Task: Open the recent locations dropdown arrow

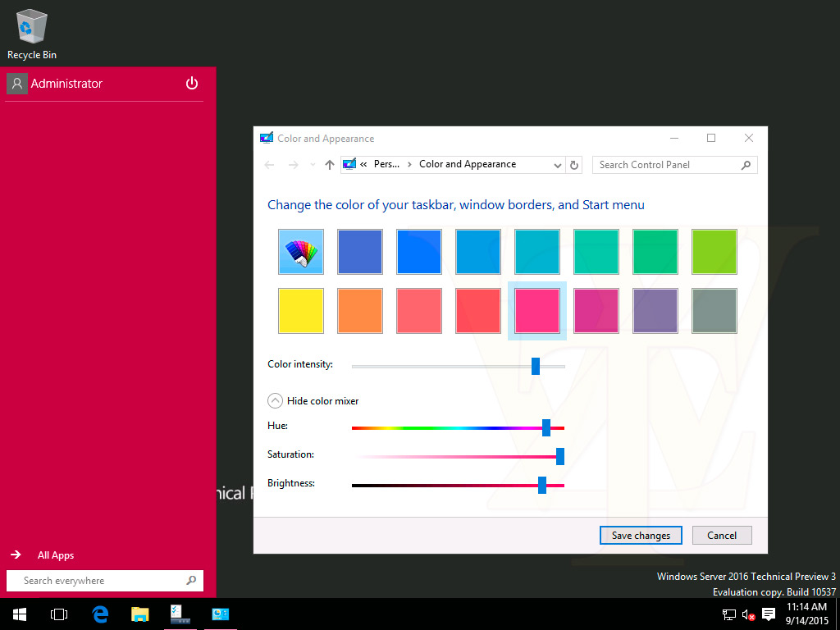Action: coord(313,165)
